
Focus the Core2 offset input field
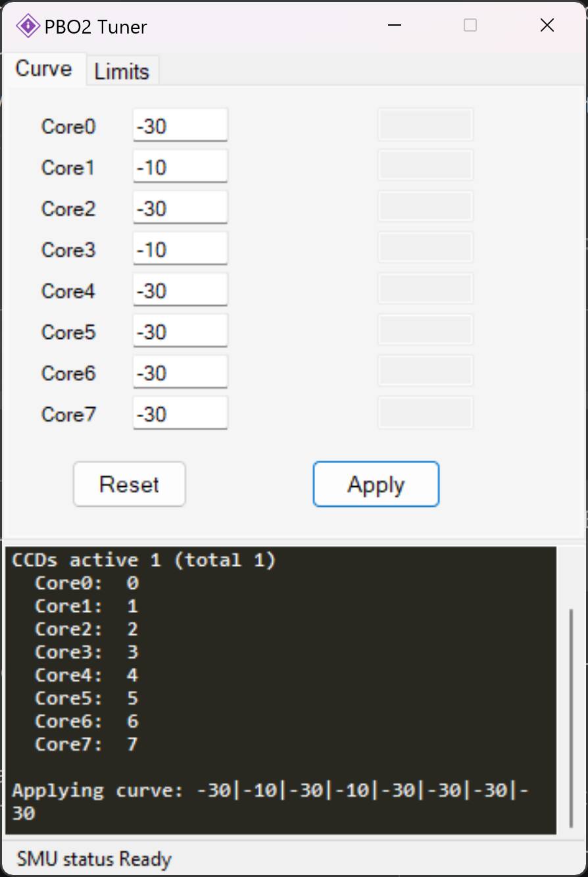pos(180,207)
